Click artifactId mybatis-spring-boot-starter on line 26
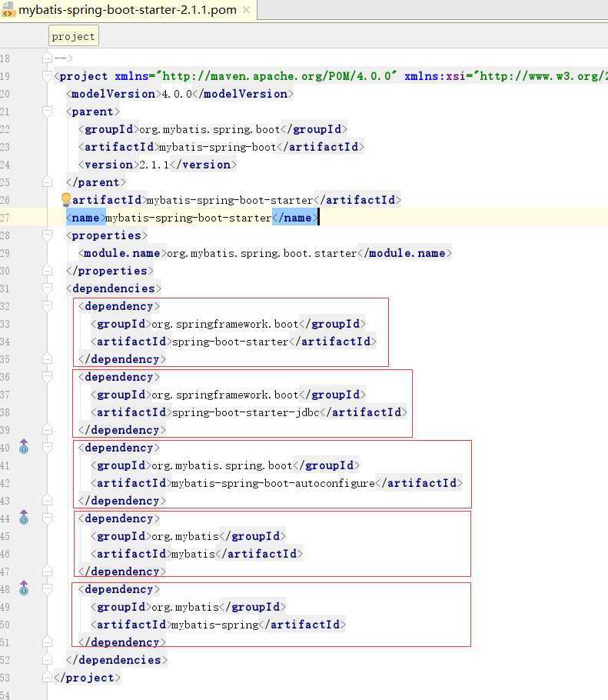 tap(230, 201)
